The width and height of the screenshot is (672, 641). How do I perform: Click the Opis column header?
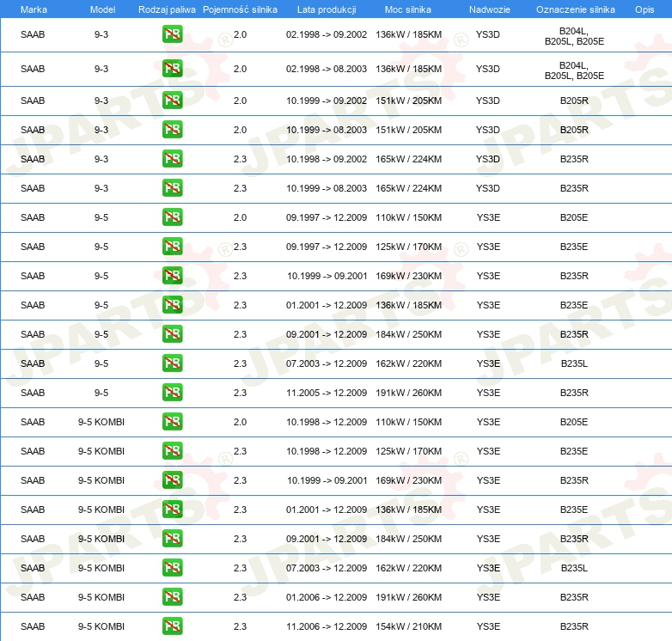tap(644, 9)
